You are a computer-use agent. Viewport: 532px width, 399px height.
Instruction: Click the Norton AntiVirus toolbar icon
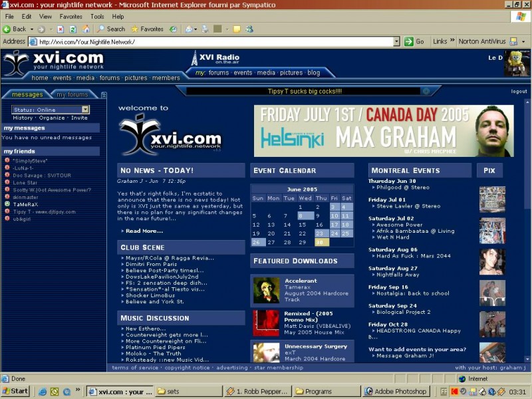[513, 41]
